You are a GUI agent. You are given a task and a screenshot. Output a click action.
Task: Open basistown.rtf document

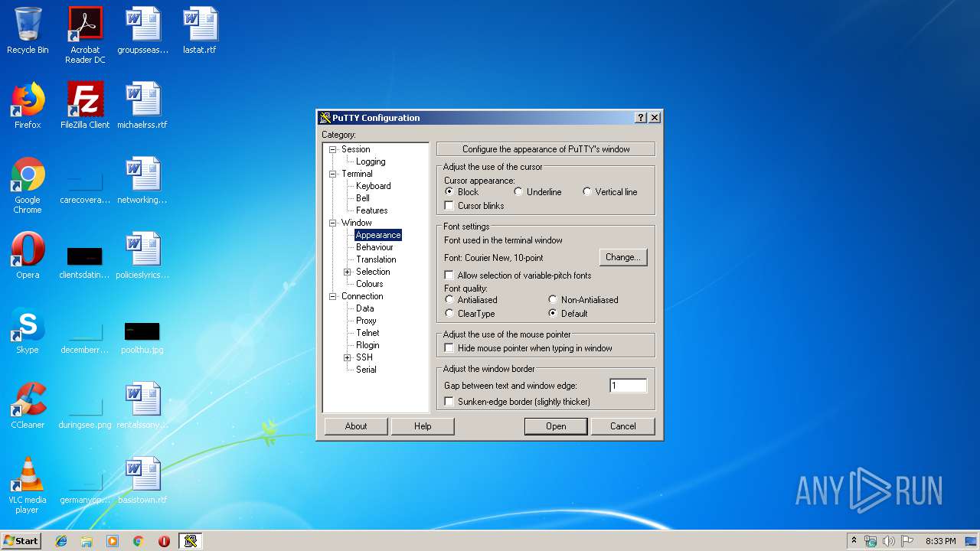click(x=142, y=481)
